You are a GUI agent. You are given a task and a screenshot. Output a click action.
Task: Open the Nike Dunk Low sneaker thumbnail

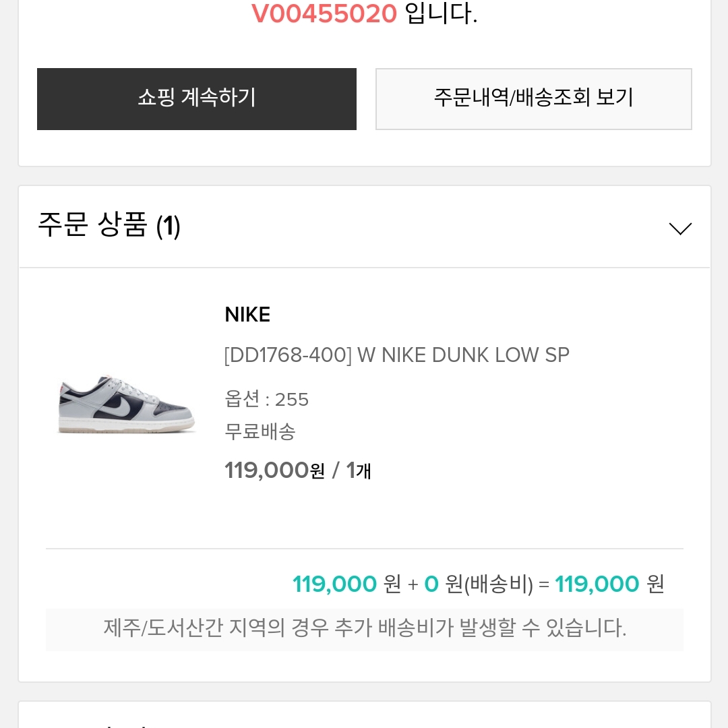tap(126, 402)
